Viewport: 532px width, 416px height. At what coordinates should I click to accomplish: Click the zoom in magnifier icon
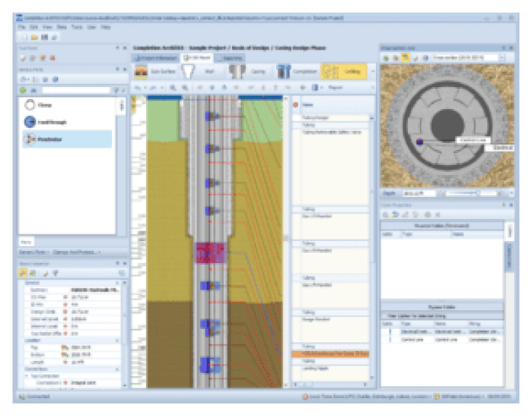[x=173, y=87]
